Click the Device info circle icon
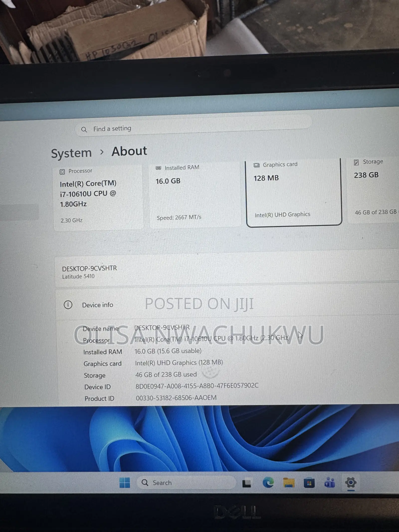399x532 pixels. (x=68, y=305)
